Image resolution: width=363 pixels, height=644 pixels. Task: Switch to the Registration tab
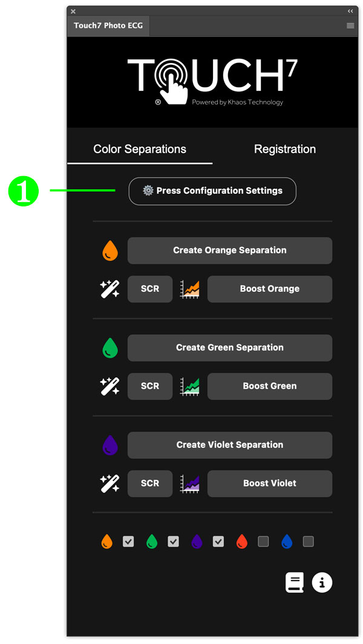point(285,149)
